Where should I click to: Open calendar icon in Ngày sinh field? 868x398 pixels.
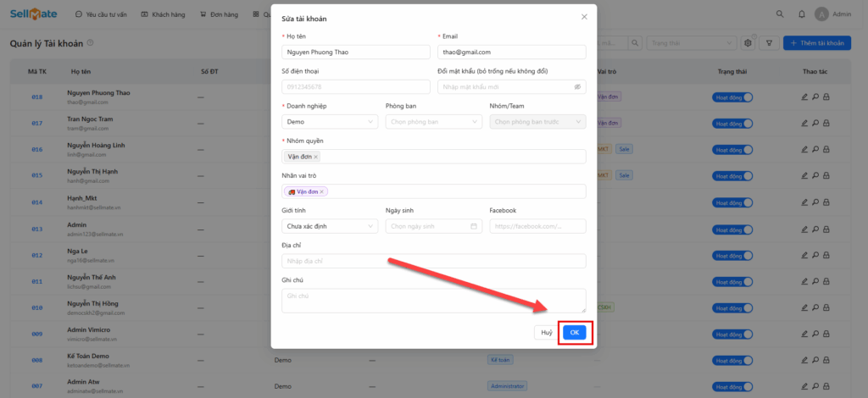point(473,226)
